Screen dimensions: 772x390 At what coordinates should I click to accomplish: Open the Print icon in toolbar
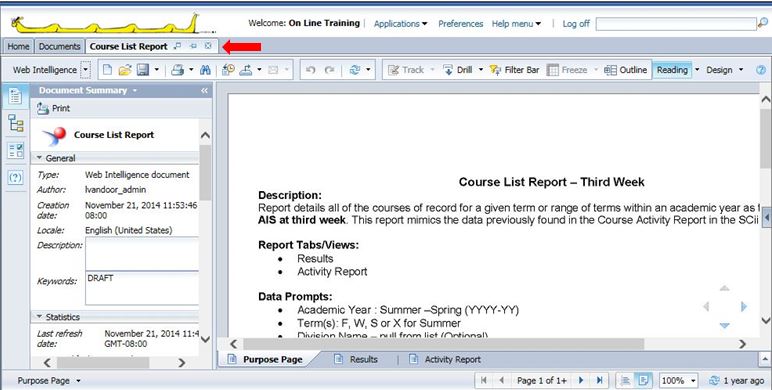(x=177, y=70)
